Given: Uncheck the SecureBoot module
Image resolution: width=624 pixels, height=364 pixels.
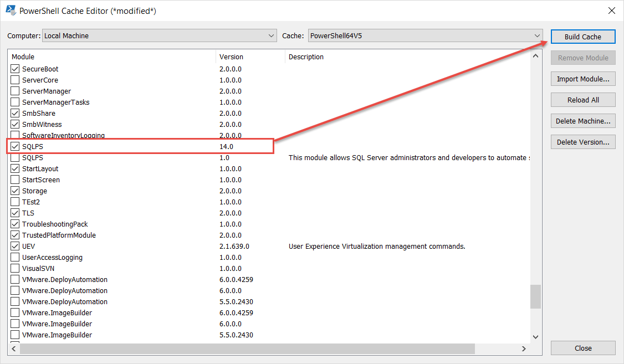Looking at the screenshot, I should coord(14,69).
